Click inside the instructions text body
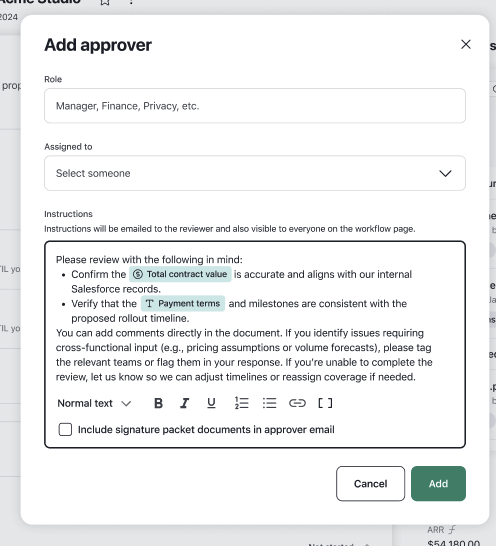Image resolution: width=496 pixels, height=546 pixels. pos(244,354)
